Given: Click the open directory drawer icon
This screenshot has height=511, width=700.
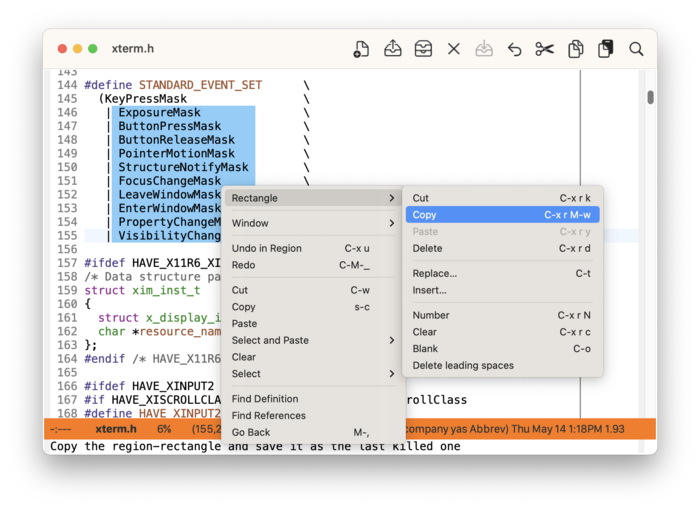Looking at the screenshot, I should click(x=423, y=49).
